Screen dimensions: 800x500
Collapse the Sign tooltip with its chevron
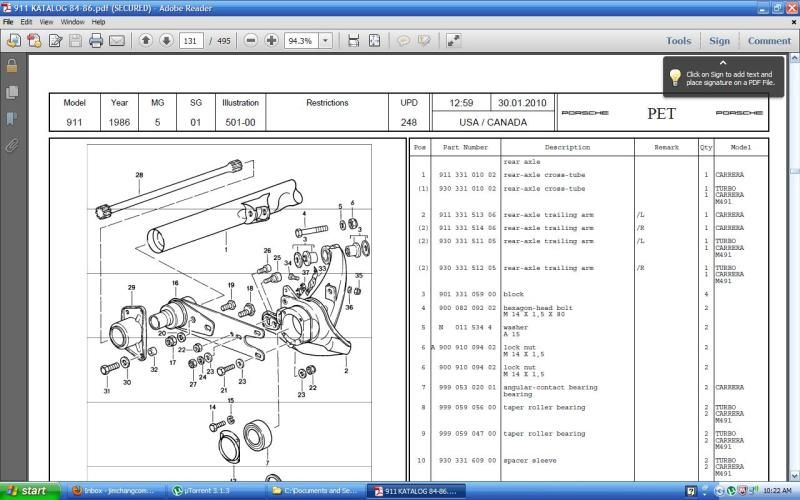(723, 63)
